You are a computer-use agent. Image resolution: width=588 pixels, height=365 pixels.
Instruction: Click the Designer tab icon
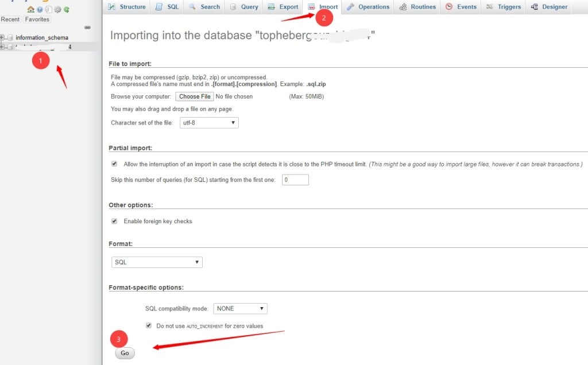[x=535, y=7]
